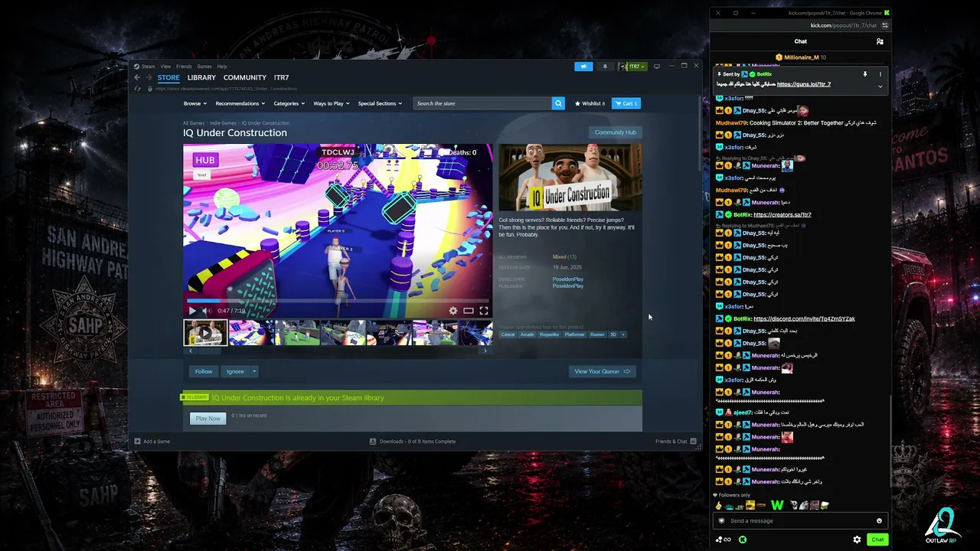Open Kick emote picker icon
The height and width of the screenshot is (551, 980).
point(879,521)
